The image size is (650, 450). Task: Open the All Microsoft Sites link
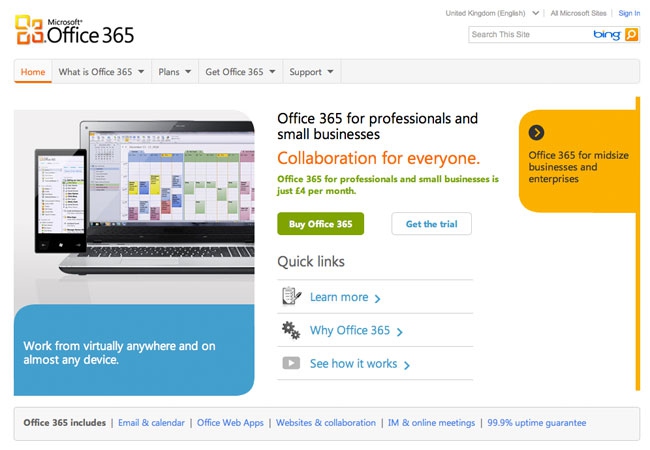(x=578, y=13)
